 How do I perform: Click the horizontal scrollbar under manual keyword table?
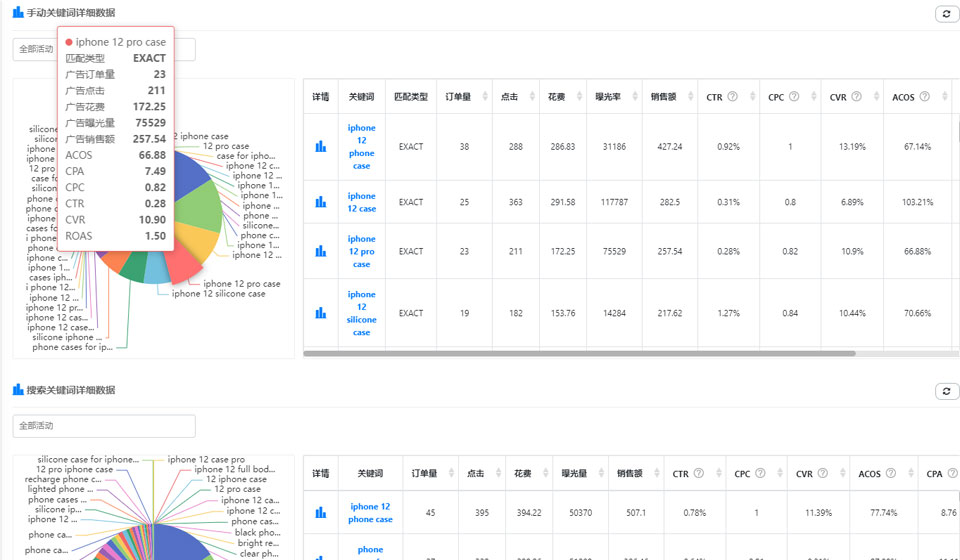(579, 353)
